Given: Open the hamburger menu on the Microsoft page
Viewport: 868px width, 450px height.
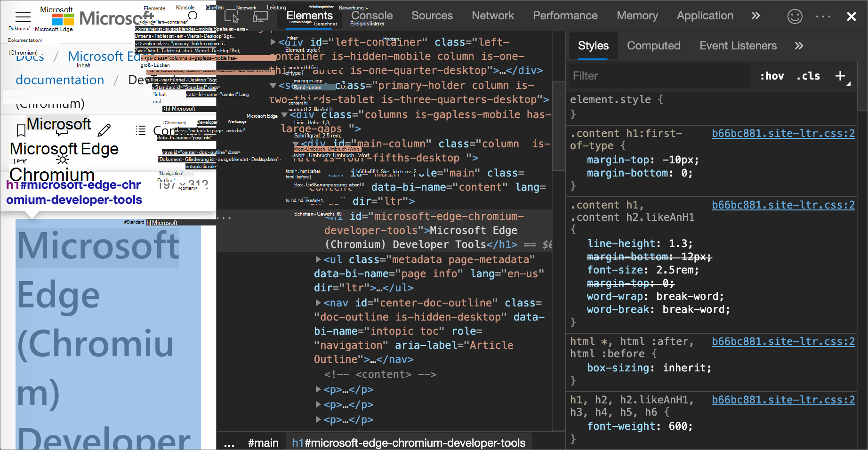Looking at the screenshot, I should pos(23,17).
